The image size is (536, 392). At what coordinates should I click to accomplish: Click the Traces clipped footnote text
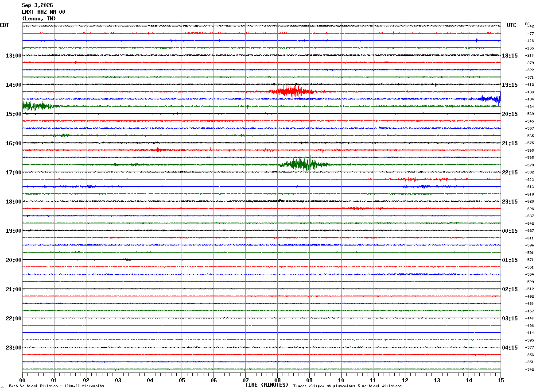coord(347,386)
